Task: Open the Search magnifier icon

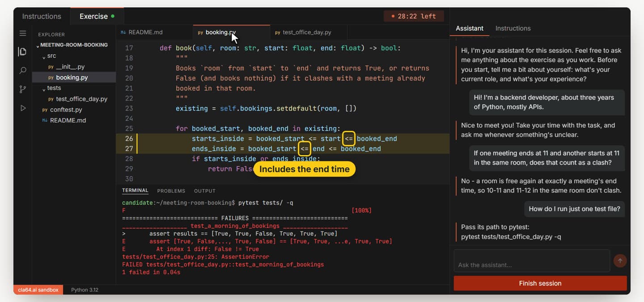Action: (23, 71)
